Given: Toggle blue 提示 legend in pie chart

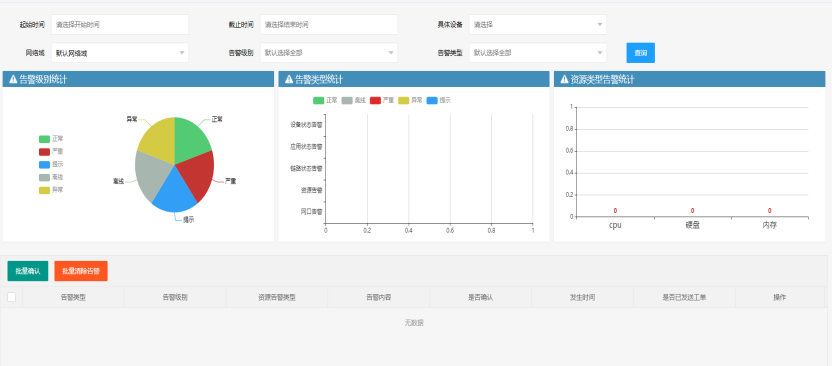Looking at the screenshot, I should tap(51, 164).
